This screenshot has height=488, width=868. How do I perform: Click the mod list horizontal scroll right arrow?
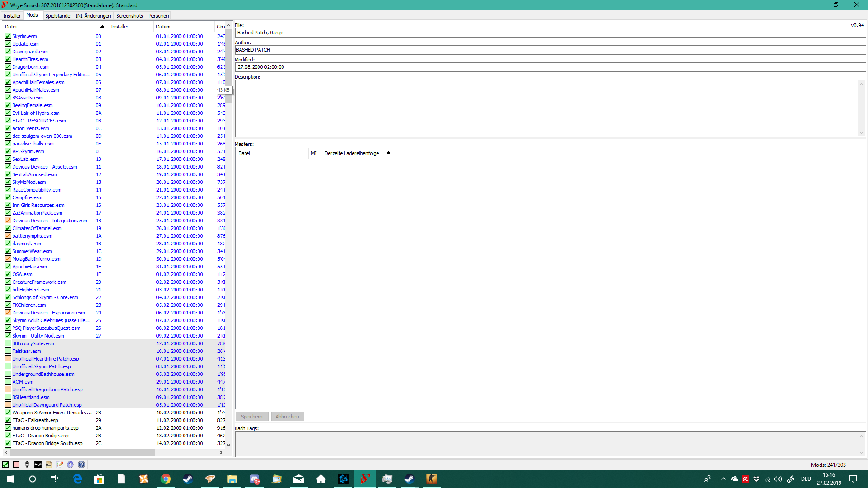point(221,452)
